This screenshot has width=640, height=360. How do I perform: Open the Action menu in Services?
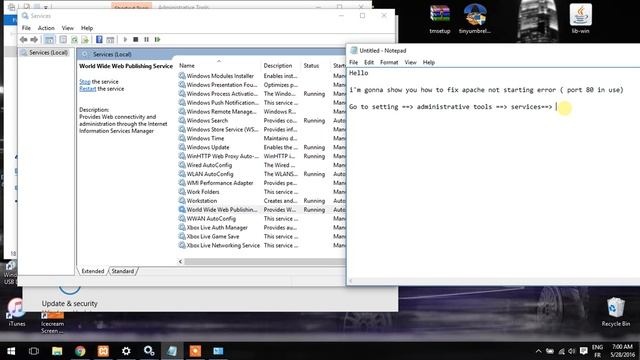tap(46, 28)
